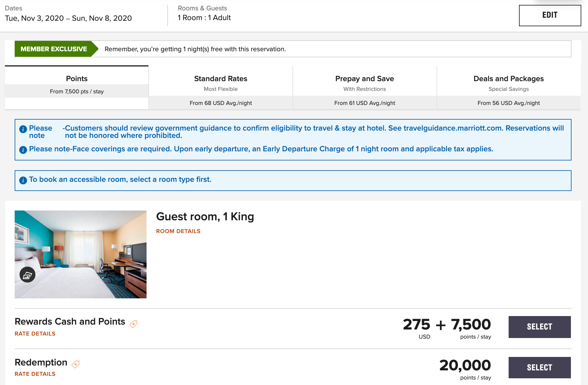The width and height of the screenshot is (588, 385).
Task: Select the Rewards Cash and Points rate
Action: click(x=539, y=327)
